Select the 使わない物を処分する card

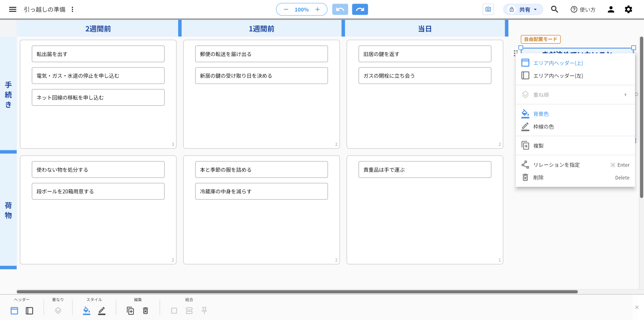98,169
